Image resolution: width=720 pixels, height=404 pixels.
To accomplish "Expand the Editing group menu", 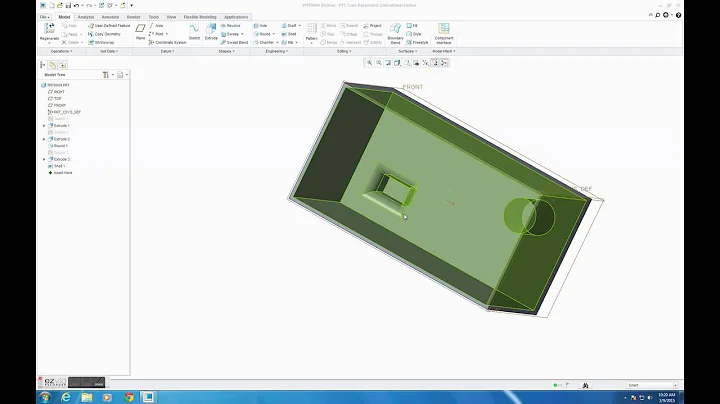I will pos(344,51).
